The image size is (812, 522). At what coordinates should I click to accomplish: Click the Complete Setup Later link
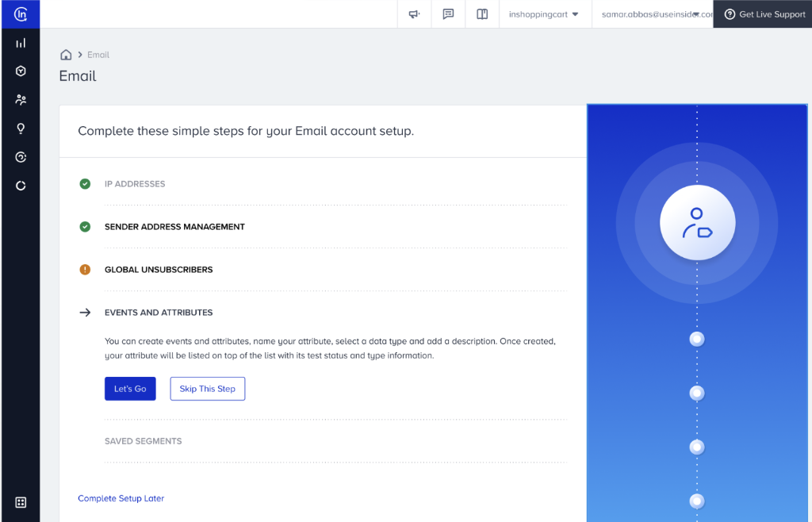[x=121, y=497]
